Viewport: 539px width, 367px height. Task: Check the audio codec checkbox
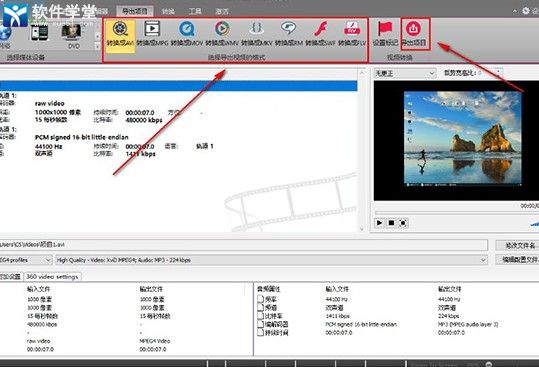pos(261,324)
